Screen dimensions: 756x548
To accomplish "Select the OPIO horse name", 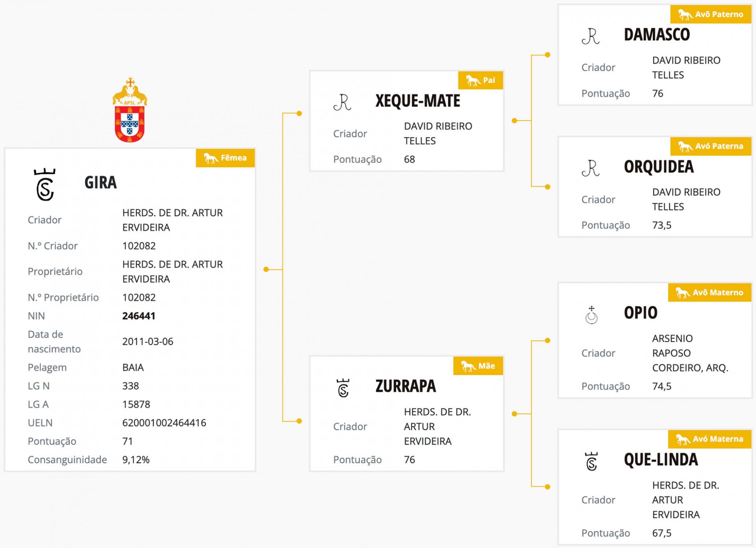I will point(641,313).
